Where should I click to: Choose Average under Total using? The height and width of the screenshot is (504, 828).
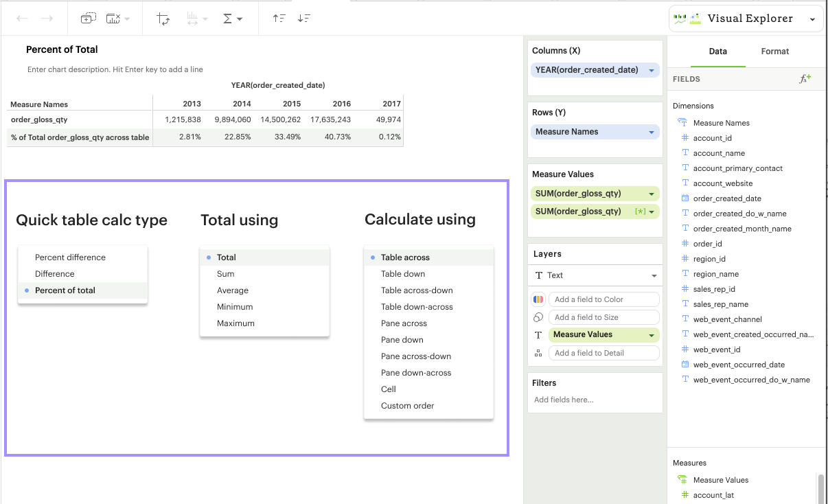(233, 290)
